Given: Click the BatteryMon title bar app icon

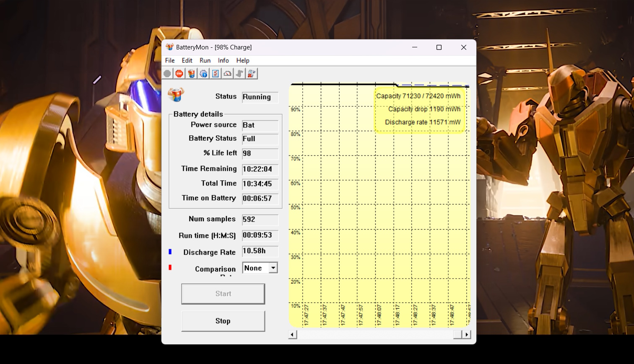Looking at the screenshot, I should 170,47.
